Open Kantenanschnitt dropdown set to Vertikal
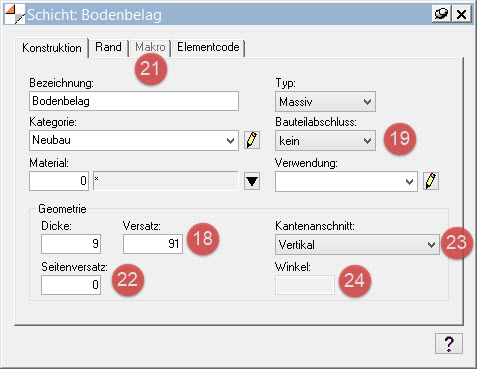The width and height of the screenshot is (477, 369). 357,245
